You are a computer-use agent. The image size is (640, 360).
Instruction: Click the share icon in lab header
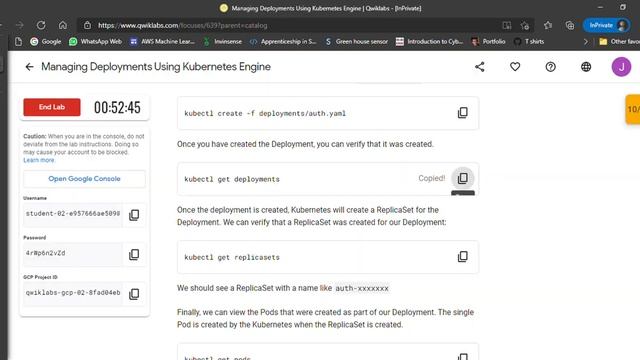pyautogui.click(x=480, y=67)
